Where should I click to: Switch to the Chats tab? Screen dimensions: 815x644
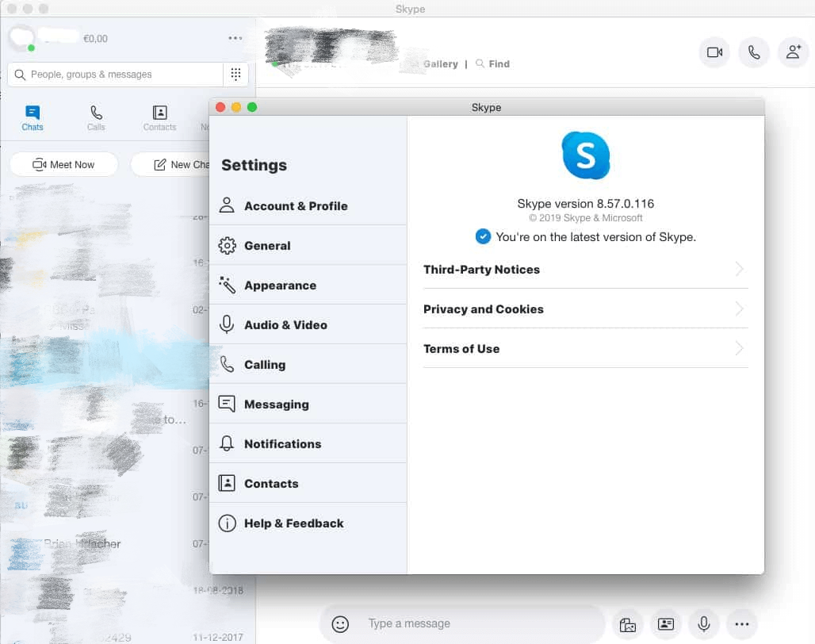(x=33, y=118)
